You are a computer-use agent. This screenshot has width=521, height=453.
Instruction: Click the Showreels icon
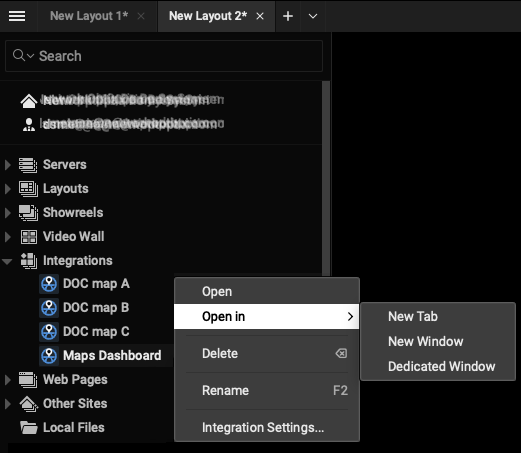(x=28, y=213)
